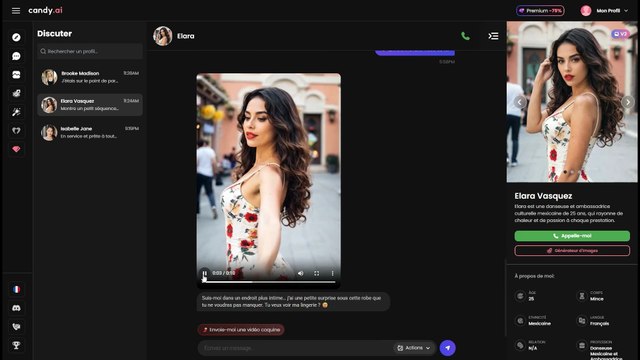The image size is (640, 360).
Task: Click Isabelle Jane's avatar
Action: click(49, 132)
